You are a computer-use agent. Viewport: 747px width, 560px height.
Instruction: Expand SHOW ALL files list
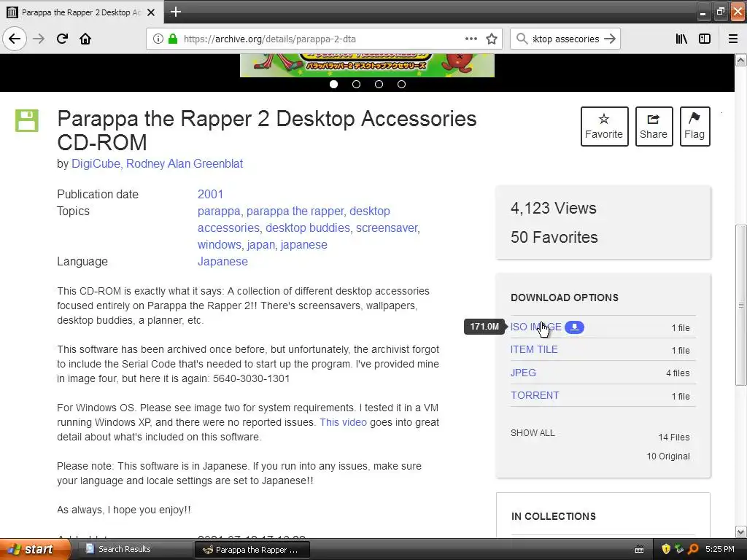pyautogui.click(x=533, y=433)
